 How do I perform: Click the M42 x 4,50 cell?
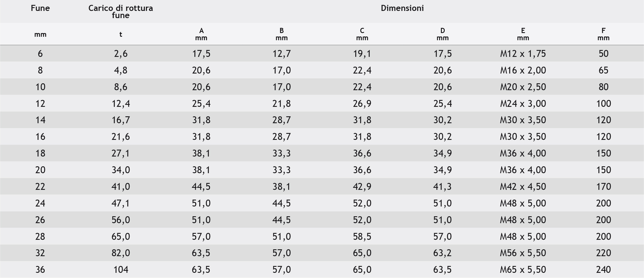[523, 187]
